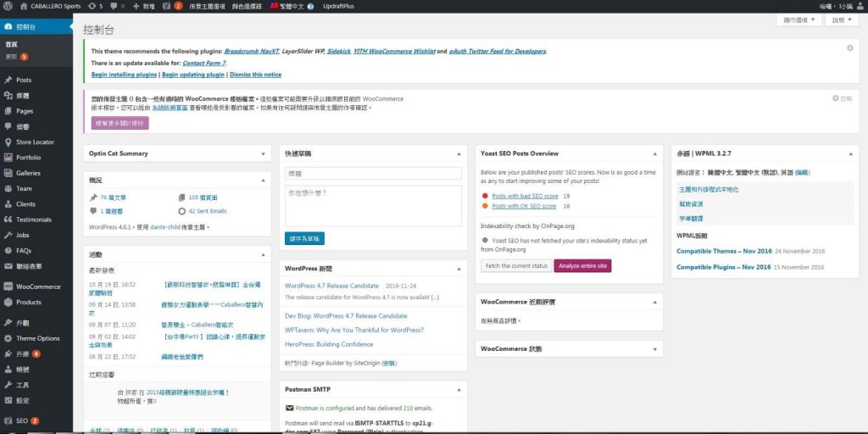This screenshot has width=868, height=434.
Task: Open Contact Form 7 update link
Action: point(203,63)
